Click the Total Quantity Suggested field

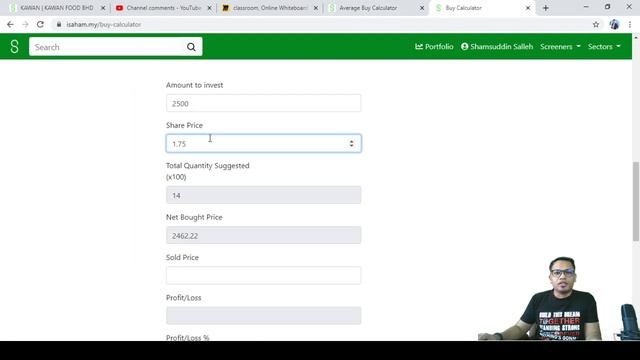click(x=263, y=195)
